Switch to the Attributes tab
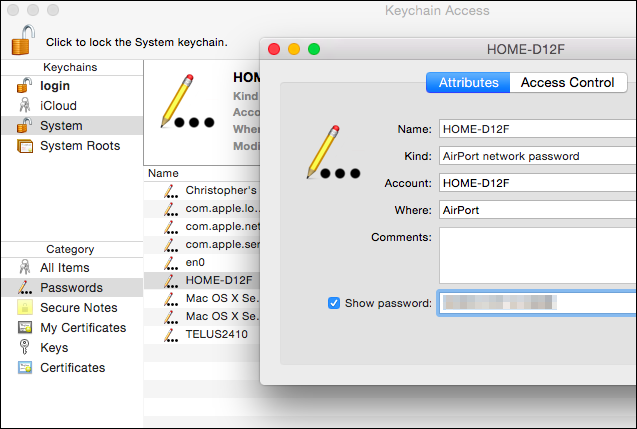Viewport: 637px width, 429px height. point(468,82)
